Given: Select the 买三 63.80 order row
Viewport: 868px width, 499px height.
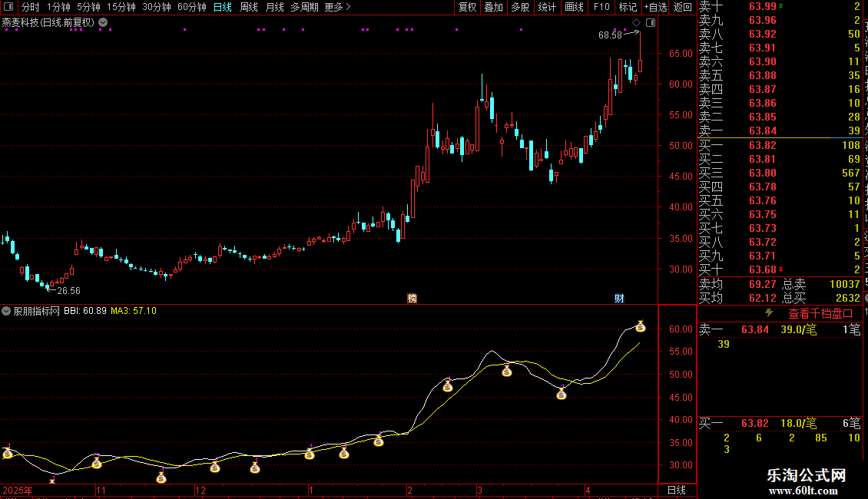Looking at the screenshot, I should pyautogui.click(x=780, y=173).
